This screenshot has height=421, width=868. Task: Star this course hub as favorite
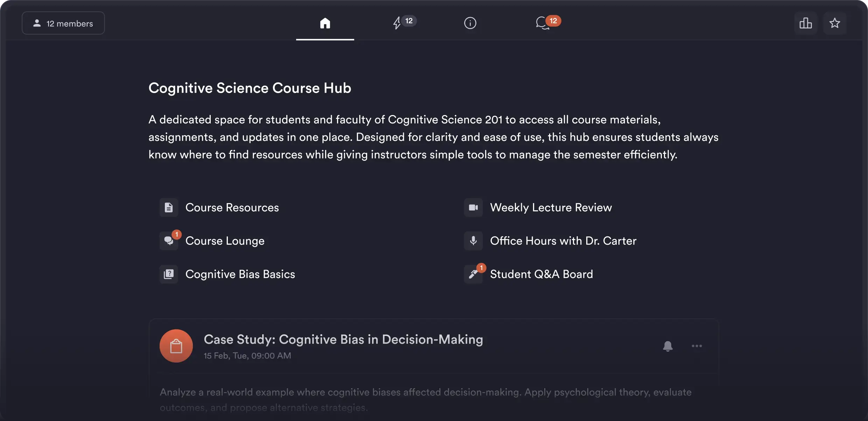point(835,23)
